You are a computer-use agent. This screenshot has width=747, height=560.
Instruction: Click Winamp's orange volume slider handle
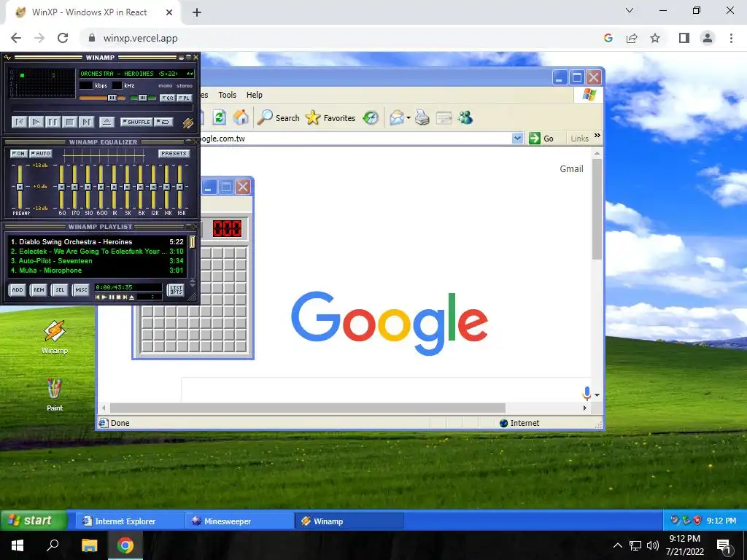[x=112, y=98]
